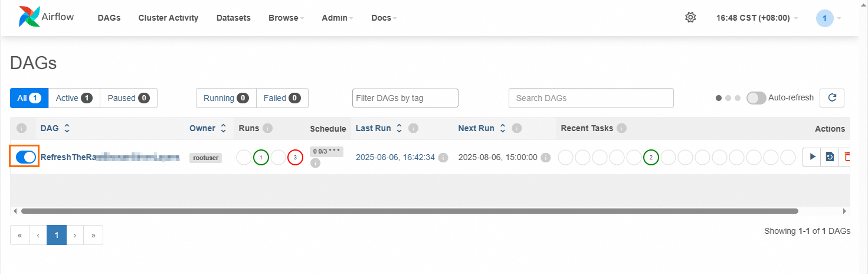868x274 pixels.
Task: Open the timezone 16:48 CST dropdown
Action: [756, 18]
